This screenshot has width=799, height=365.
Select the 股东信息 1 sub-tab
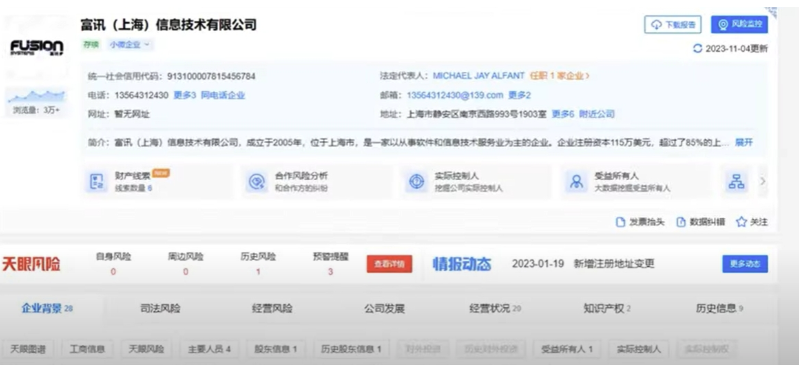(276, 349)
